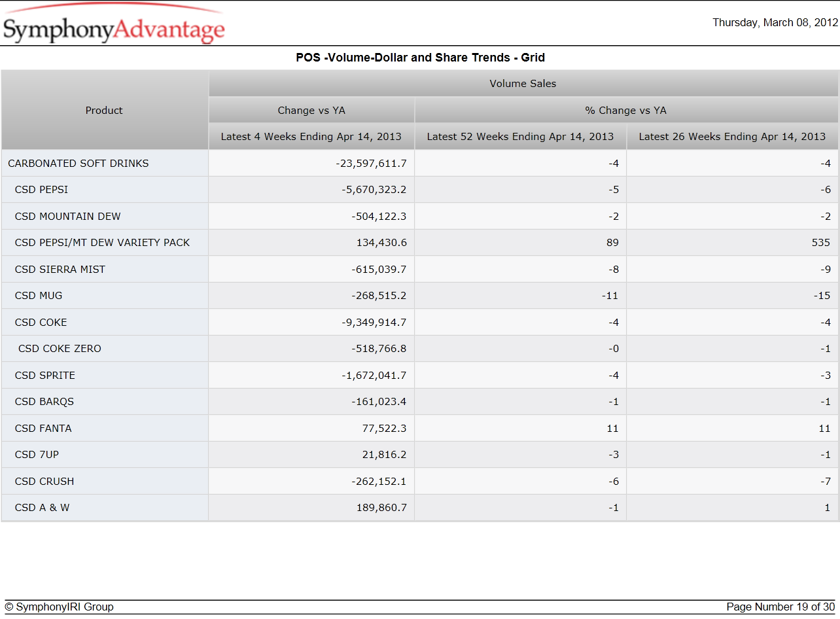
Task: Click the value -268,515.2
Action: 379,296
